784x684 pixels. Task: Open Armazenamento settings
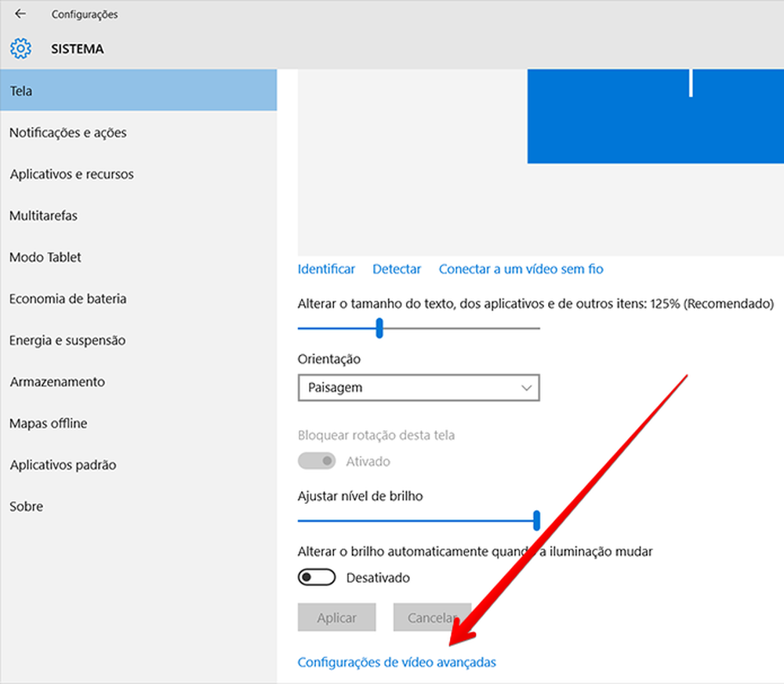[56, 382]
